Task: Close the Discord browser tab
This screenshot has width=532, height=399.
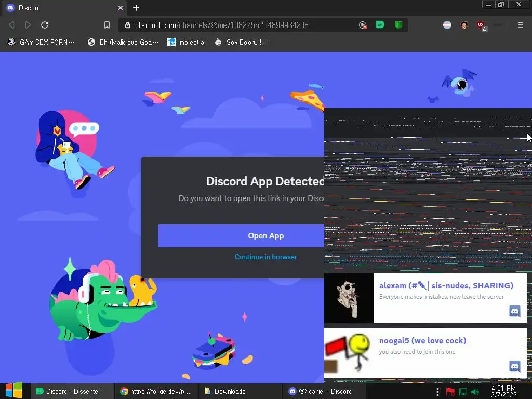Action: point(120,8)
